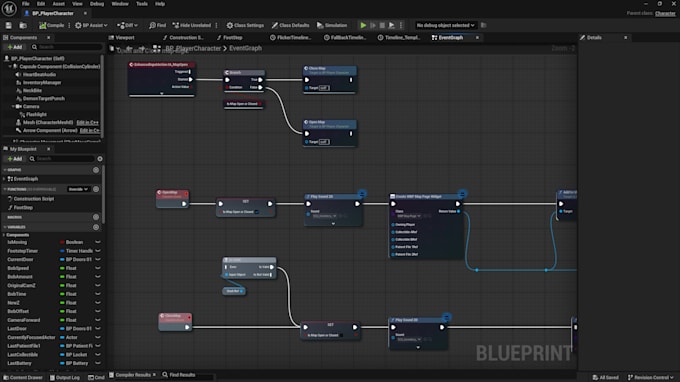Click the Browse to asset icon in toolbar

(x=23, y=26)
